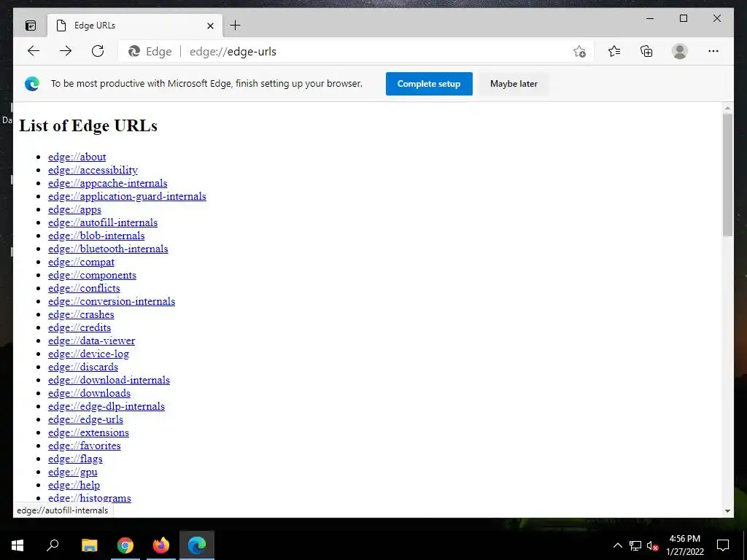Click the muted volume tray icon
This screenshot has height=560, width=747.
[653, 545]
